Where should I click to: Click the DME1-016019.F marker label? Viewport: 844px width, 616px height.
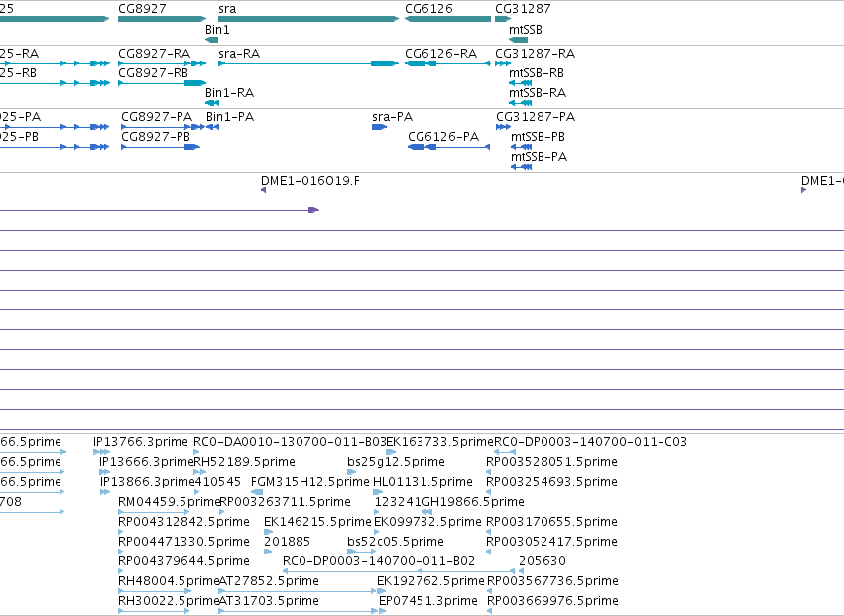click(x=310, y=181)
